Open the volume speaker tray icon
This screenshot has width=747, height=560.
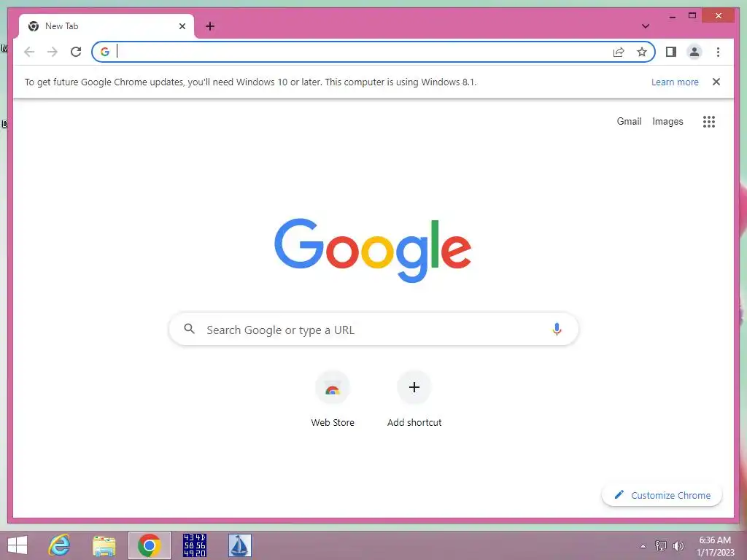click(x=678, y=546)
